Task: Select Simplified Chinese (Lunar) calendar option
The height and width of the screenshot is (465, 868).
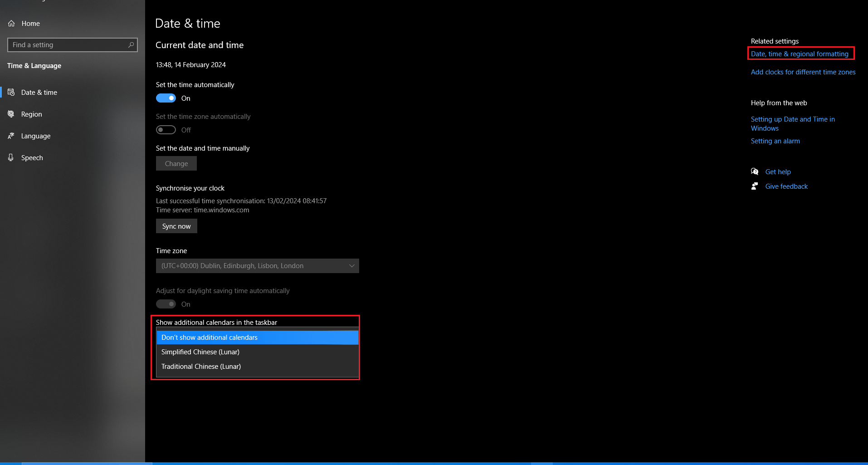Action: tap(258, 352)
